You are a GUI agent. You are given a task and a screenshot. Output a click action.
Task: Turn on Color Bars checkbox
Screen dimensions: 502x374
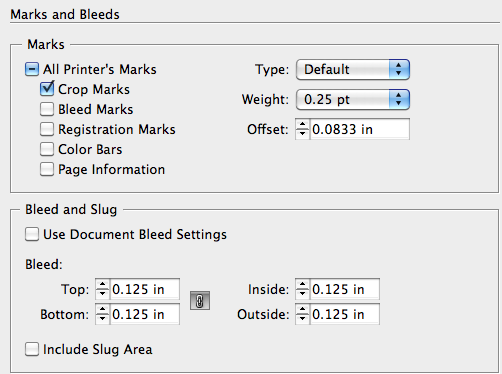[47, 149]
